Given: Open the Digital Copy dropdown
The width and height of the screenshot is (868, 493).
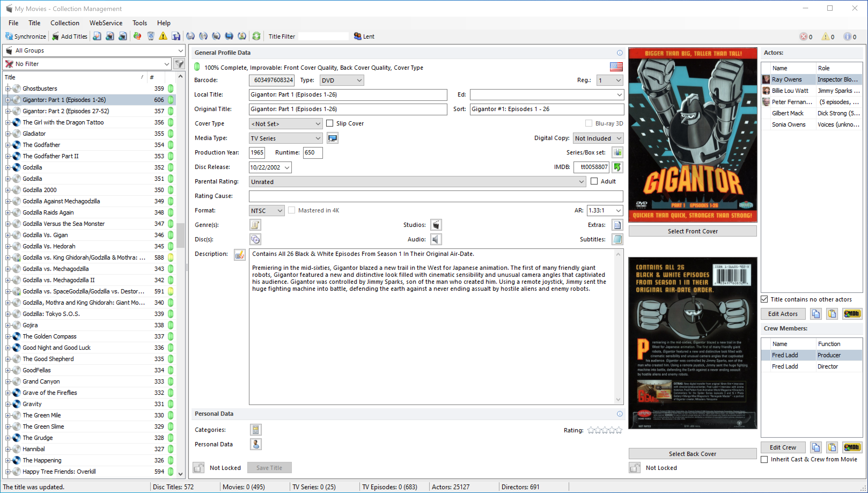Looking at the screenshot, I should point(598,138).
